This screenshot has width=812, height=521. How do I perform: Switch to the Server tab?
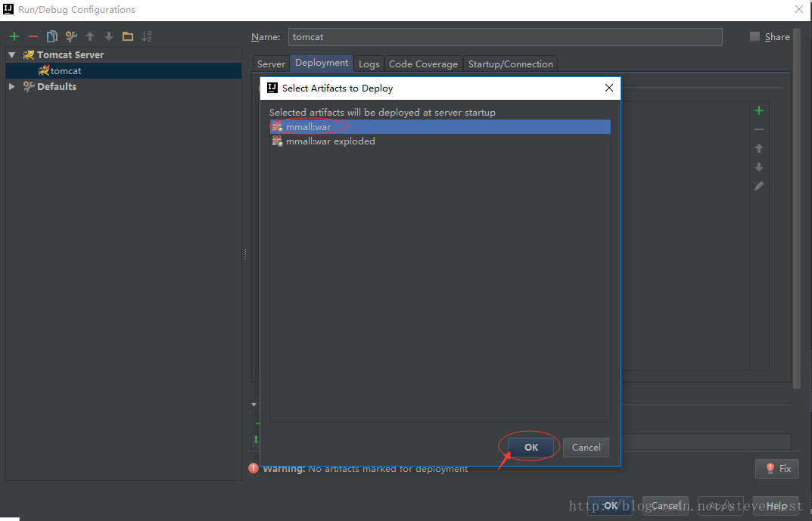click(272, 64)
